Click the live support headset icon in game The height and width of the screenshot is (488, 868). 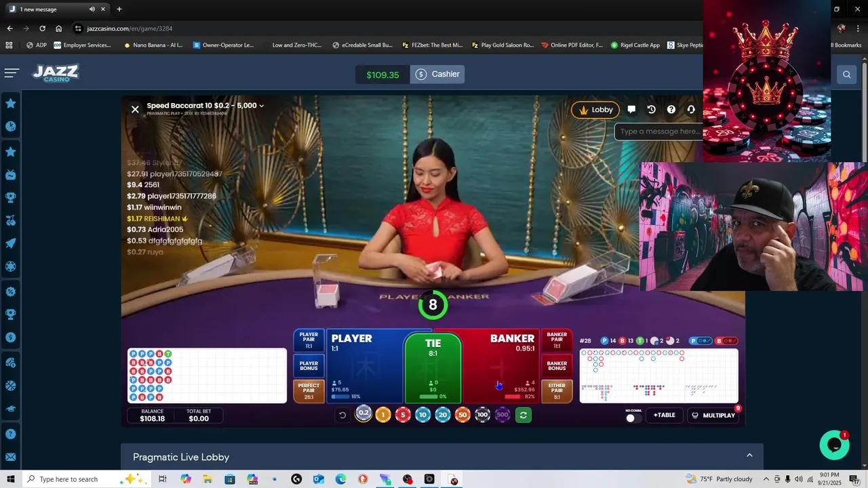[691, 109]
